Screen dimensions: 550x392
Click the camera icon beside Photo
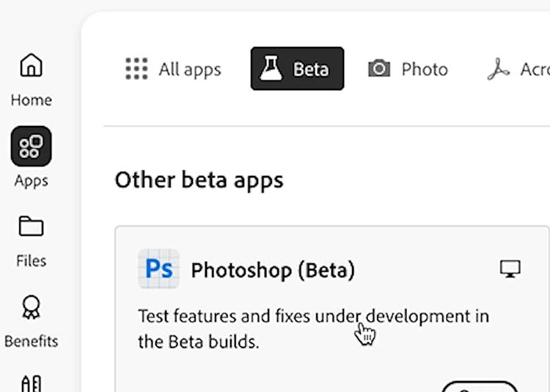(x=379, y=69)
